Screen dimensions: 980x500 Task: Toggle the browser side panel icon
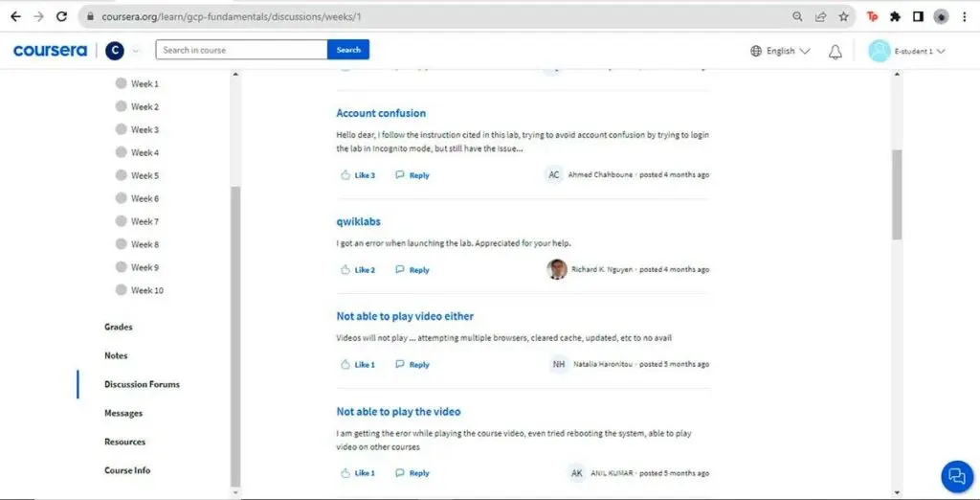point(918,17)
